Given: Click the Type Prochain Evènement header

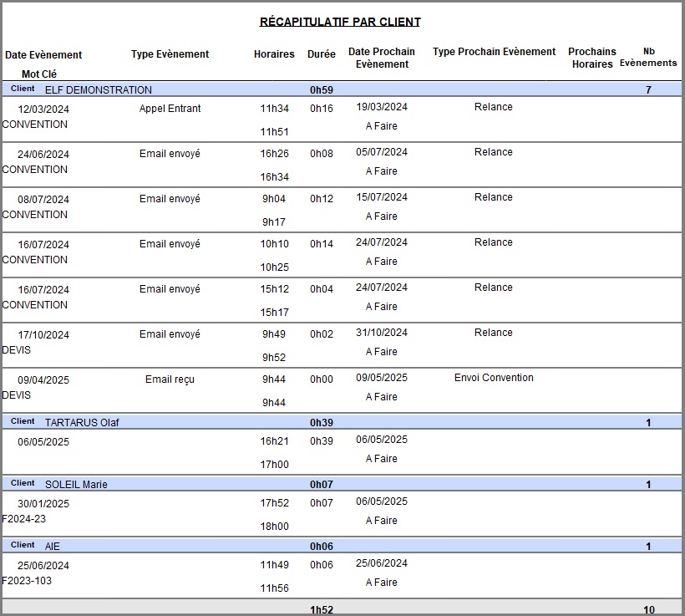Looking at the screenshot, I should pos(494,52).
